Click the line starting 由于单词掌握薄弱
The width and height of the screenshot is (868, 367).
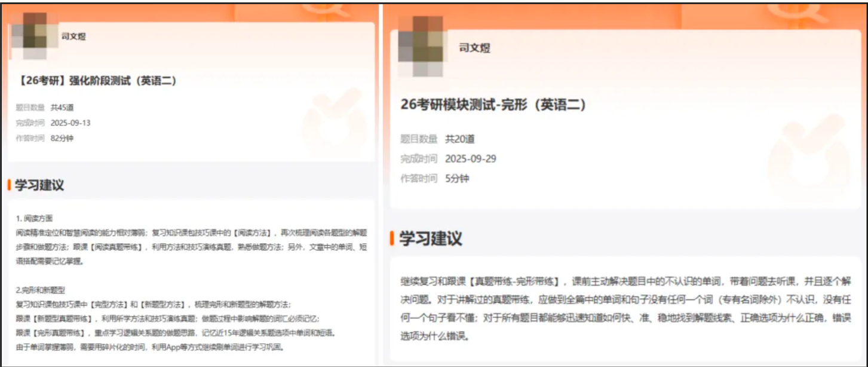pyautogui.click(x=149, y=347)
